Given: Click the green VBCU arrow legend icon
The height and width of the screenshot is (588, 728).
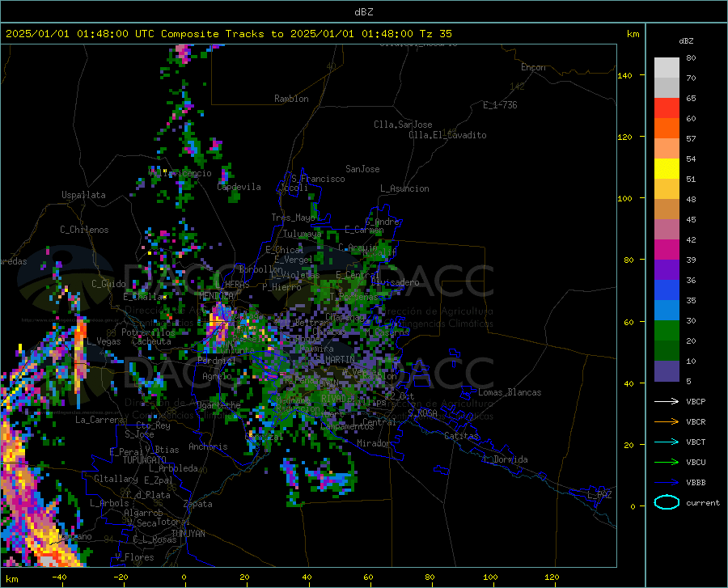Looking at the screenshot, I should coord(667,463).
